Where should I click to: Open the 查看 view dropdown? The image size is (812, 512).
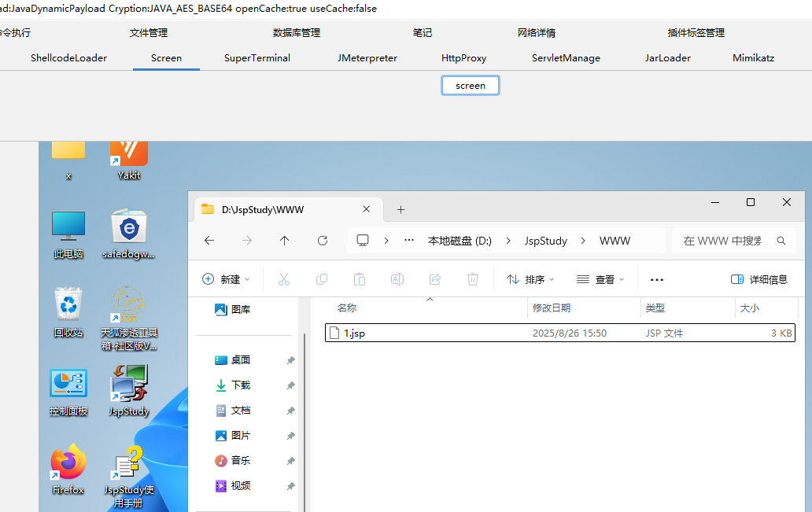pyautogui.click(x=600, y=279)
